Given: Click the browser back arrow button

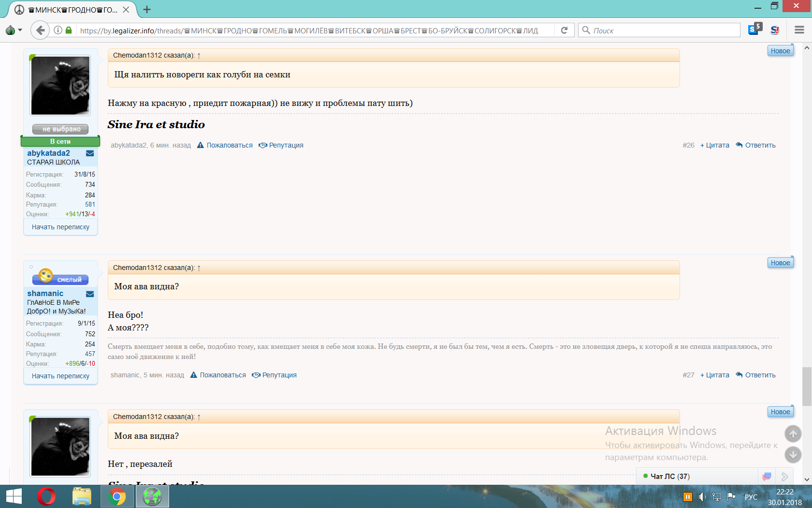Looking at the screenshot, I should tap(41, 30).
